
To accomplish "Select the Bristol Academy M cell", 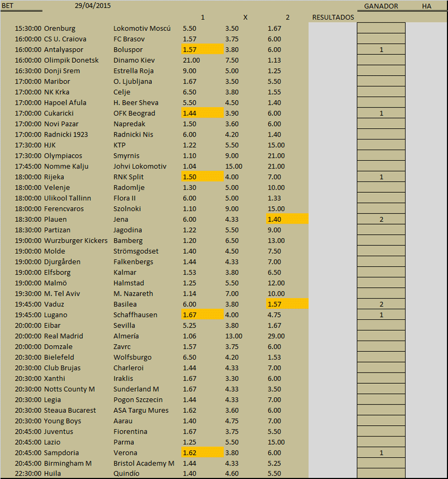I will pyautogui.click(x=144, y=463).
